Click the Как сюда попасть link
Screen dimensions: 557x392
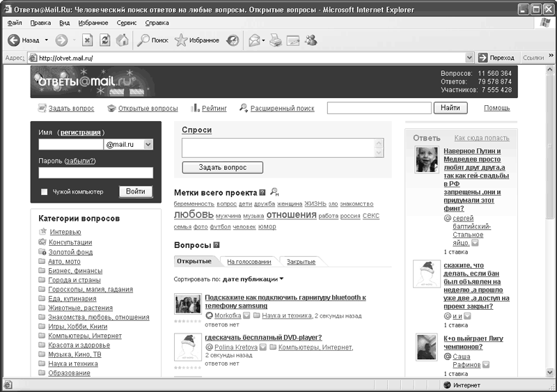(x=482, y=138)
